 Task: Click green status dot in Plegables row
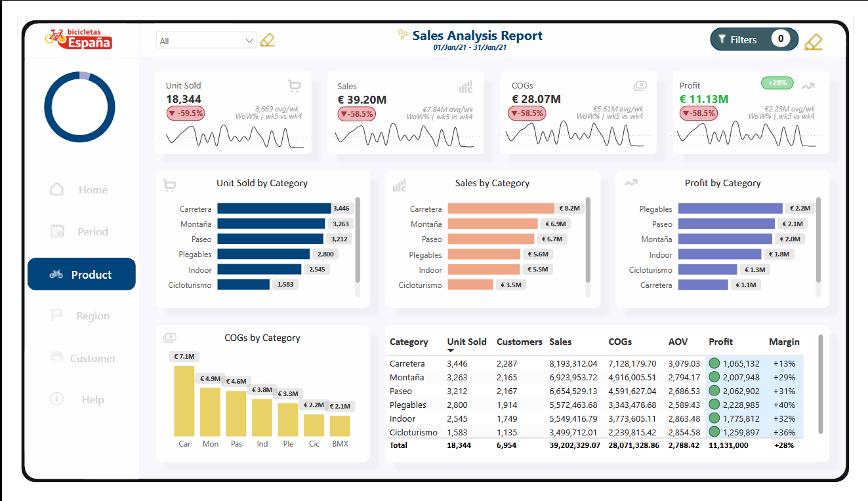click(x=714, y=405)
